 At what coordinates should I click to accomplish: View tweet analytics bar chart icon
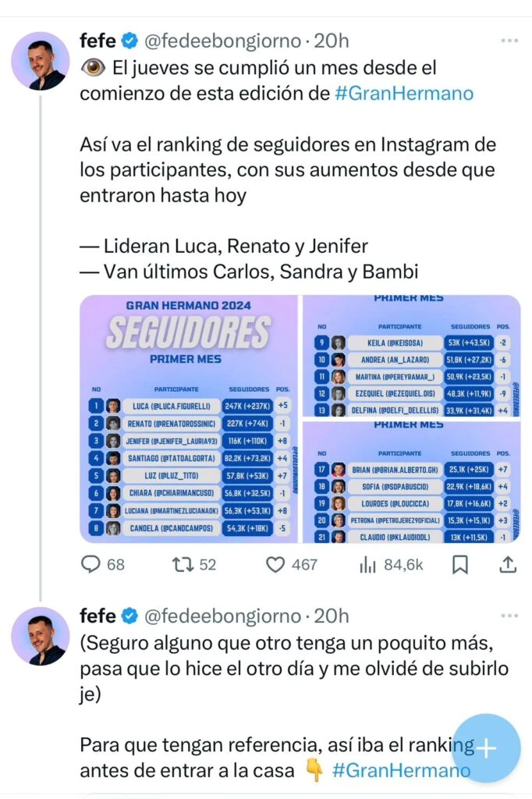point(367,564)
